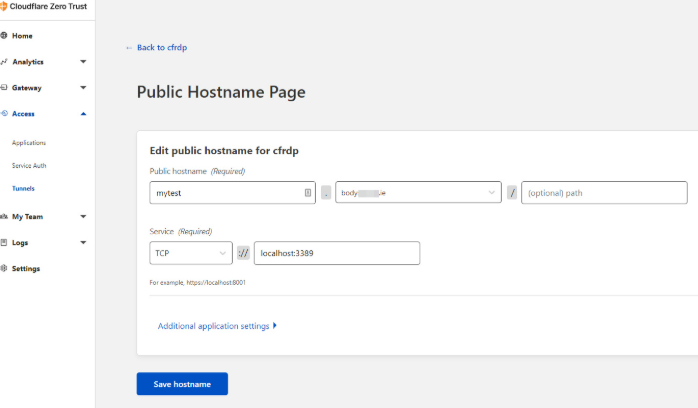Click the Save hostname button

182,385
